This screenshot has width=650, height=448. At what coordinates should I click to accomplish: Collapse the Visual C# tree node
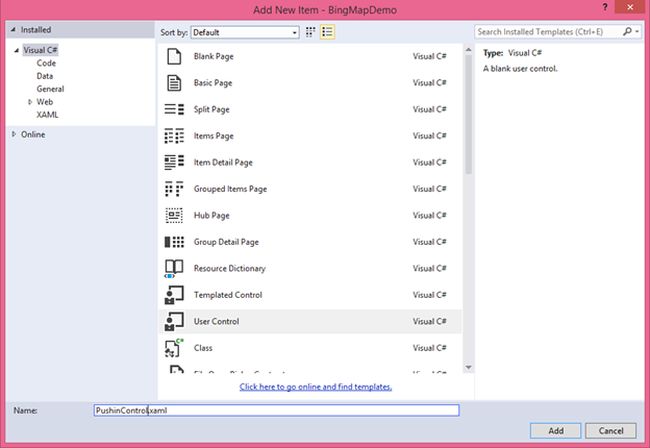17,51
